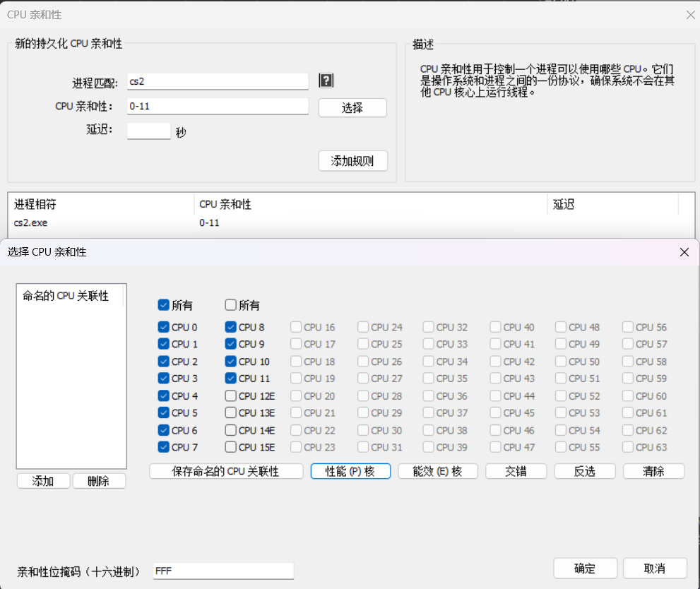700x589 pixels.
Task: Uncheck CPU 11
Action: [230, 379]
